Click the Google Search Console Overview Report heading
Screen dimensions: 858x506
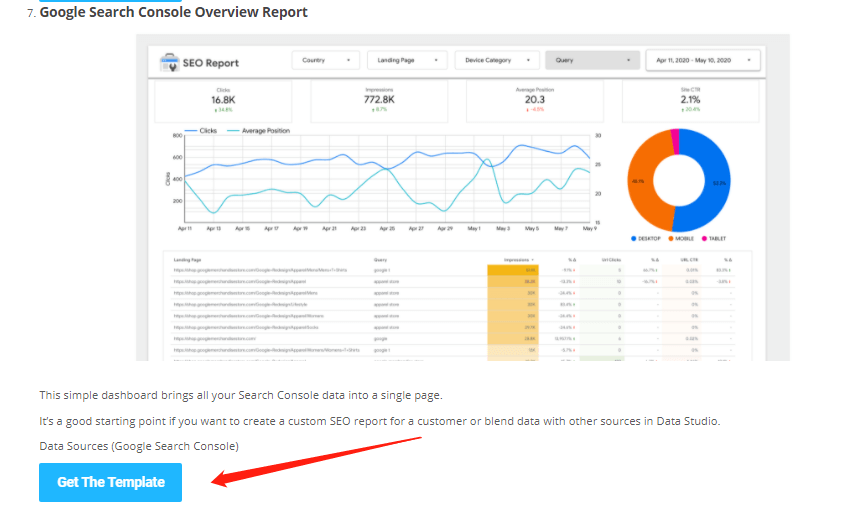173,12
